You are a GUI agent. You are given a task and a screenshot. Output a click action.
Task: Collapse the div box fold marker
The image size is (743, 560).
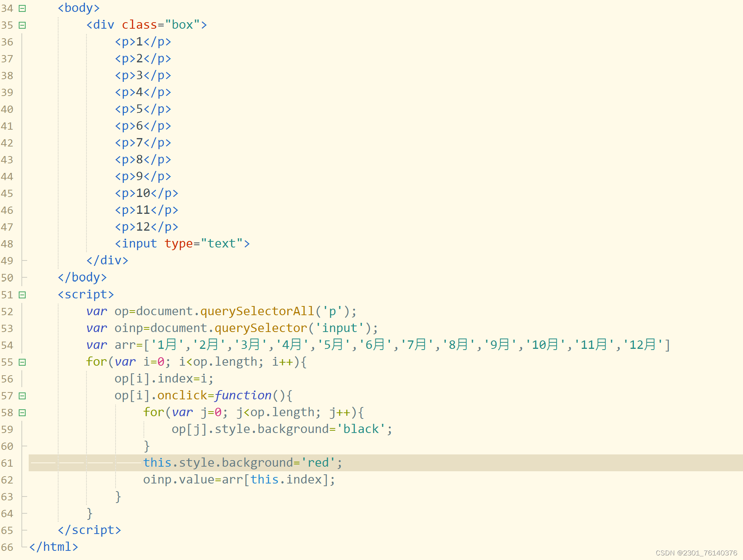[x=22, y=25]
